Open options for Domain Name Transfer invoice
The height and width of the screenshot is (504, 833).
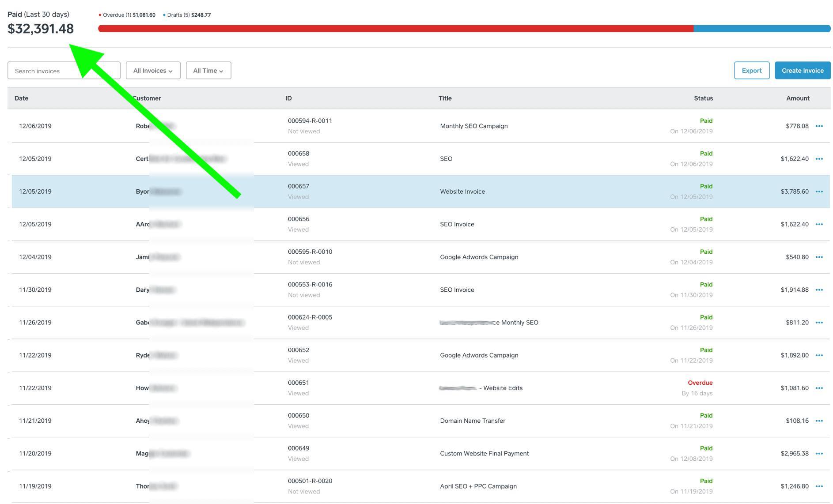[x=819, y=421]
